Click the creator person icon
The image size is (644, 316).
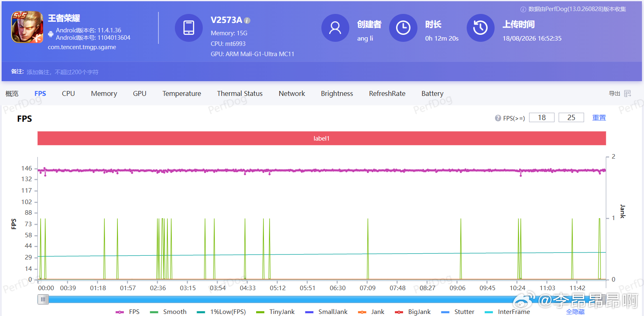[335, 28]
